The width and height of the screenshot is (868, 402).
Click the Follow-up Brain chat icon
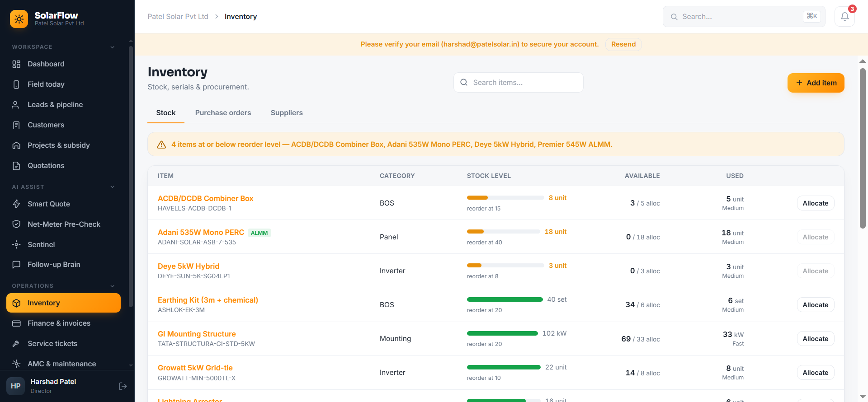point(16,265)
